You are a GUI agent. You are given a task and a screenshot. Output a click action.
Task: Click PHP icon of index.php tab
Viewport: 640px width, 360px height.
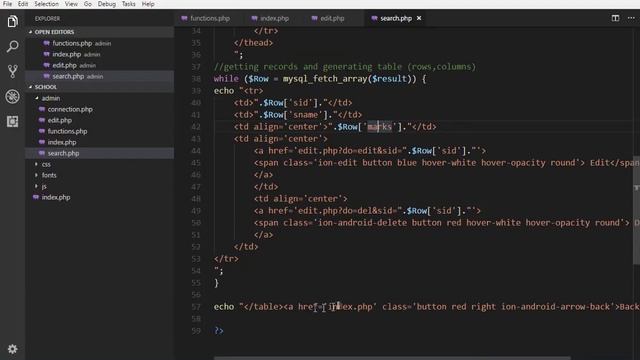255,18
